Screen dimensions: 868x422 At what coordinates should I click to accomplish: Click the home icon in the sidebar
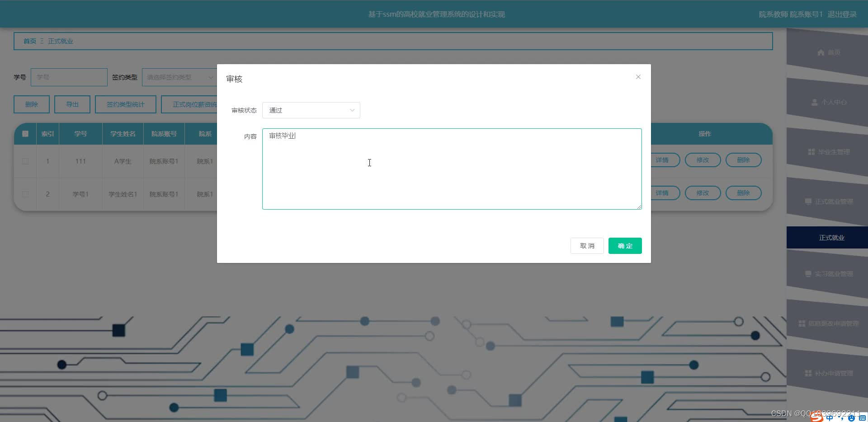pos(821,52)
